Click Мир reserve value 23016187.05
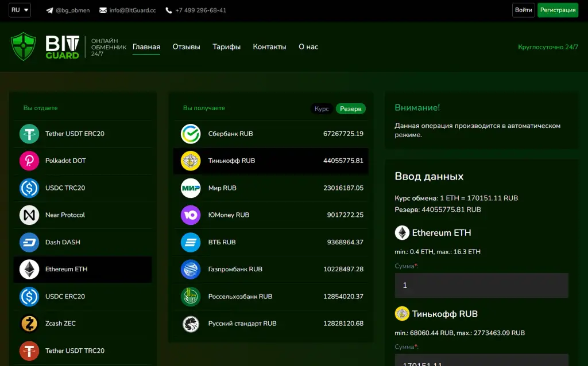Viewport: 588px width, 366px height. pos(343,188)
